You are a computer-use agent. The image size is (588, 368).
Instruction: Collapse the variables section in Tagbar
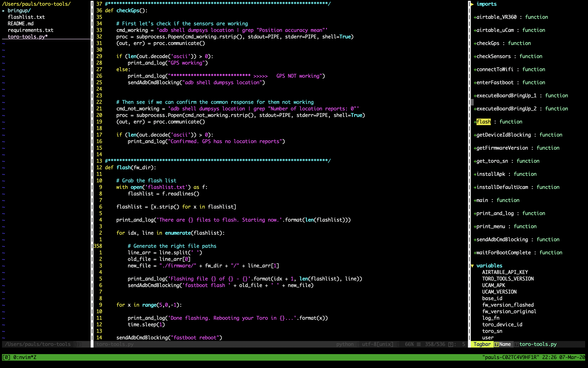point(472,266)
